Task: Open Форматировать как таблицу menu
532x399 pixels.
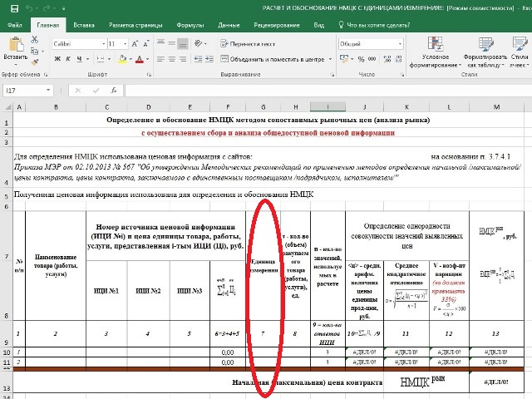Action: (485, 52)
